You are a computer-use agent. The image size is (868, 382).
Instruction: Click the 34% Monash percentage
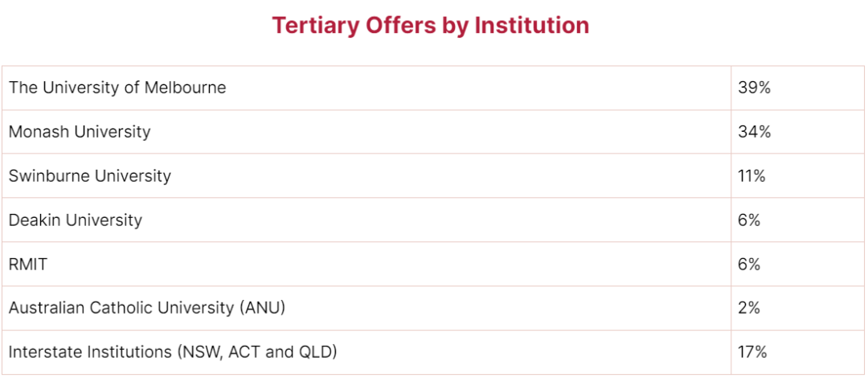coord(754,132)
